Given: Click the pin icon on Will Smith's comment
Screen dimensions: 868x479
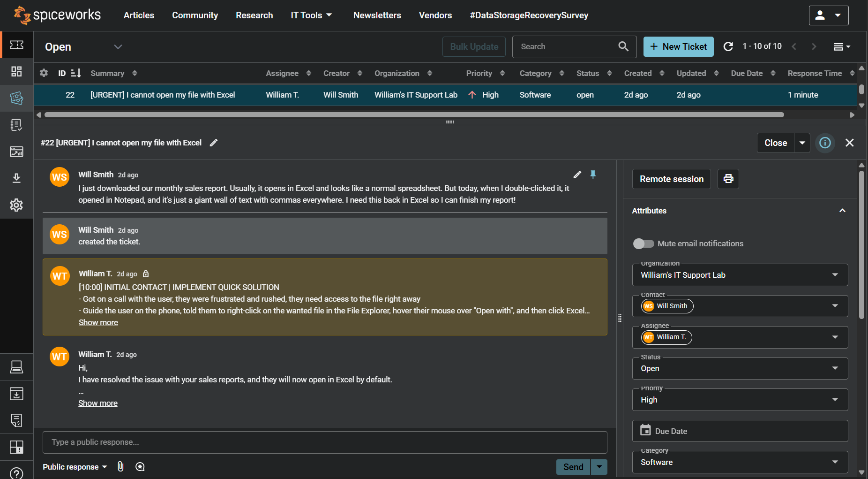Looking at the screenshot, I should (x=593, y=175).
